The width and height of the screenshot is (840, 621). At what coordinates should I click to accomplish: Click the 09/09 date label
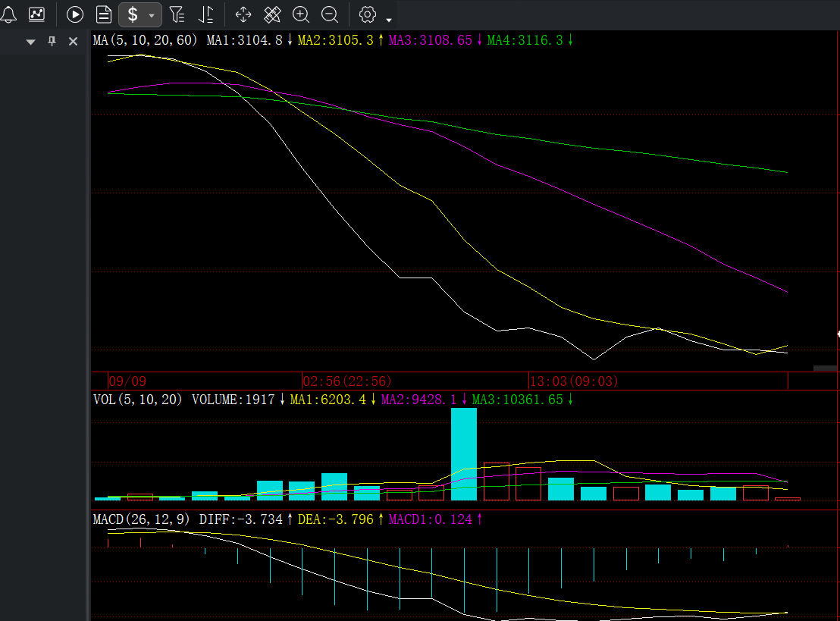click(127, 381)
